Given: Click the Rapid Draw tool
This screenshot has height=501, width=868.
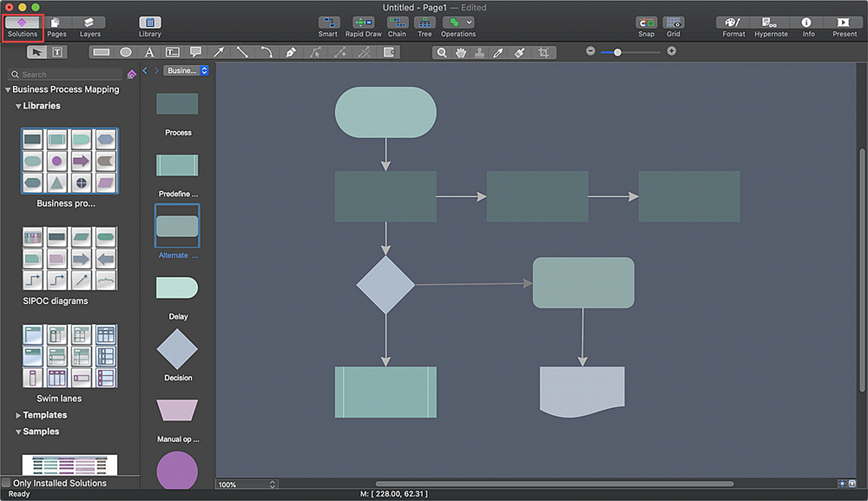Looking at the screenshot, I should click(363, 23).
